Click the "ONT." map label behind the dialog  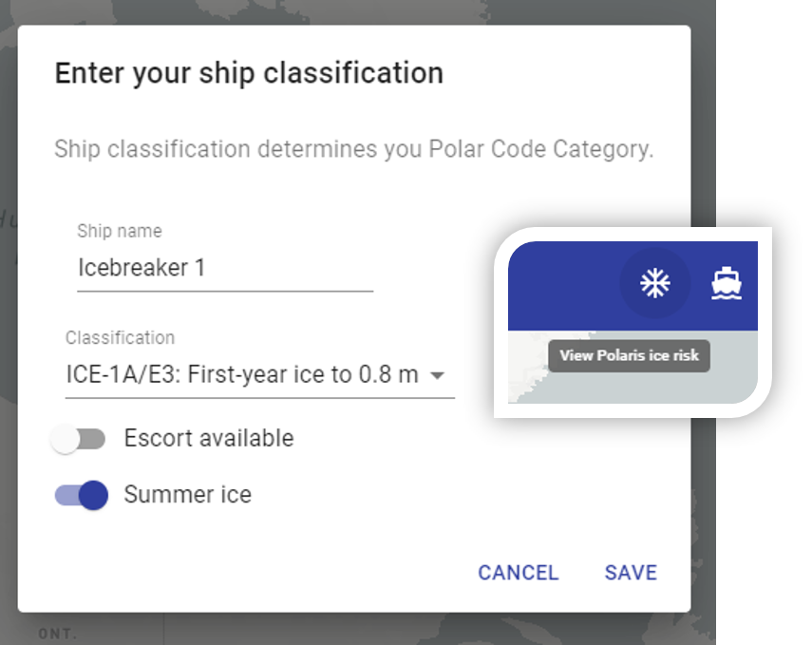[56, 633]
